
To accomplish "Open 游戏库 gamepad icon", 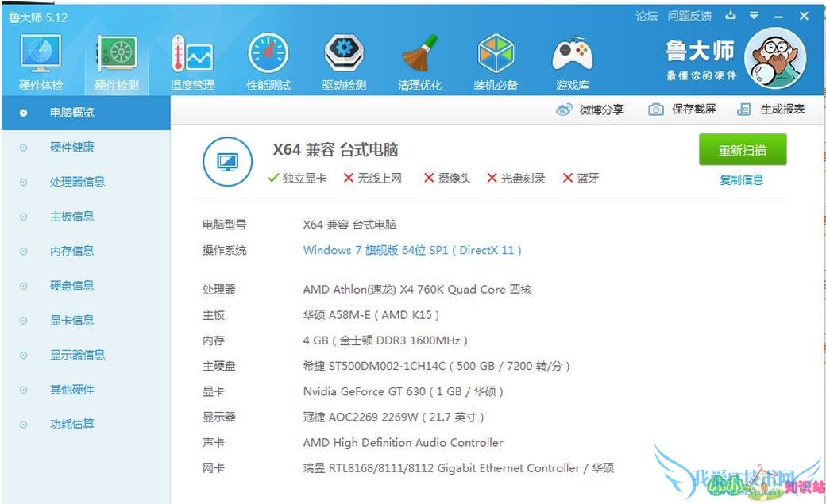I will pyautogui.click(x=572, y=54).
